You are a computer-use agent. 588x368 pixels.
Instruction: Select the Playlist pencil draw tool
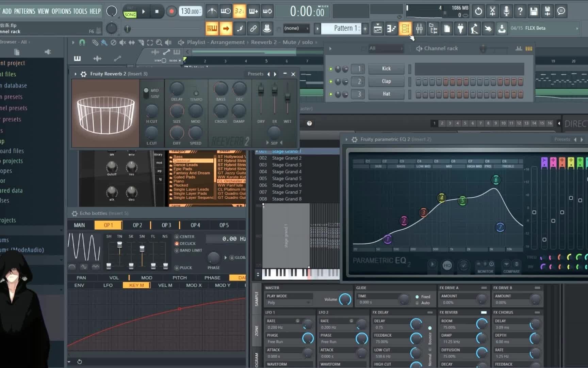pos(95,42)
